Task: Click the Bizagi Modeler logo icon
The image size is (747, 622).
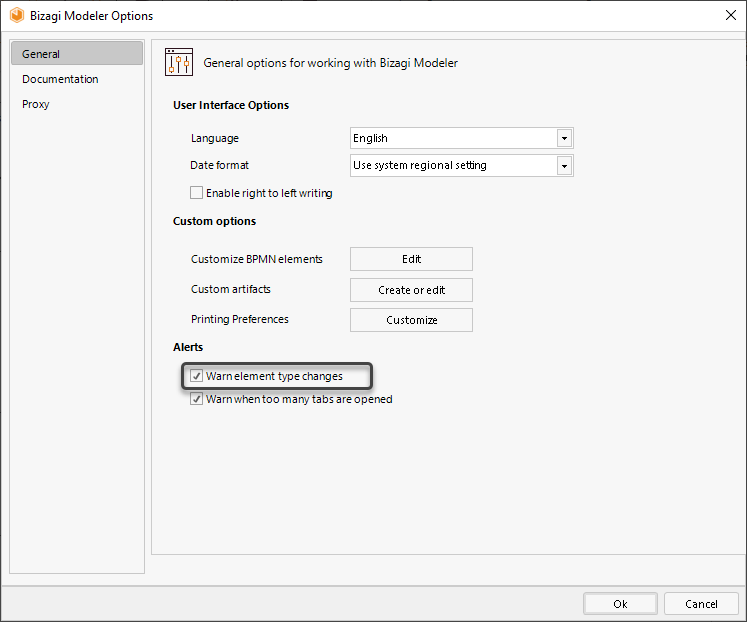Action: 17,16
